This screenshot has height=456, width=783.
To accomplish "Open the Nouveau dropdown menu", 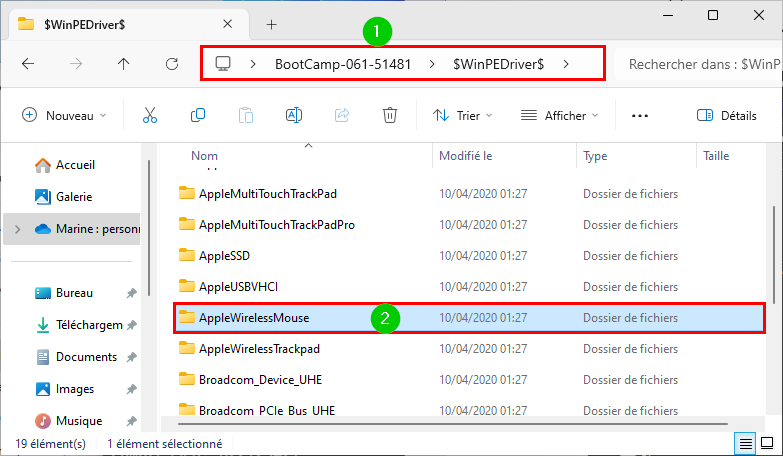I will 64,115.
